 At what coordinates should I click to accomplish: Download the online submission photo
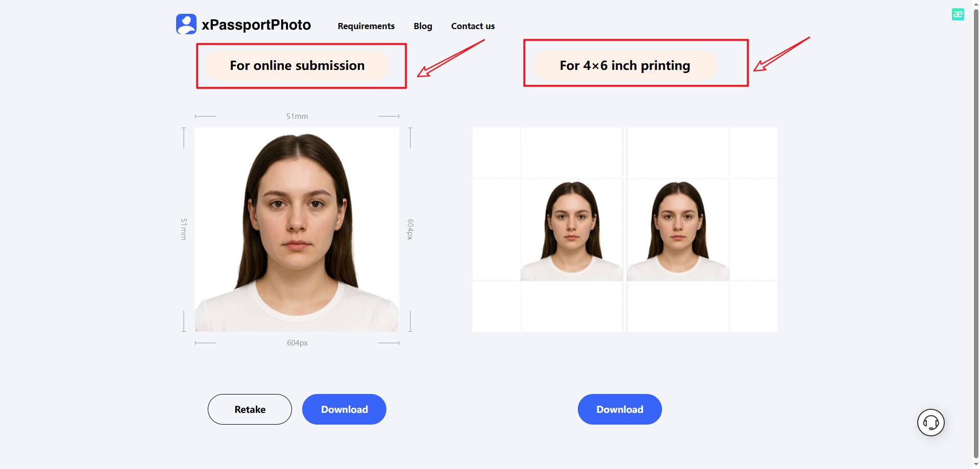click(x=344, y=409)
